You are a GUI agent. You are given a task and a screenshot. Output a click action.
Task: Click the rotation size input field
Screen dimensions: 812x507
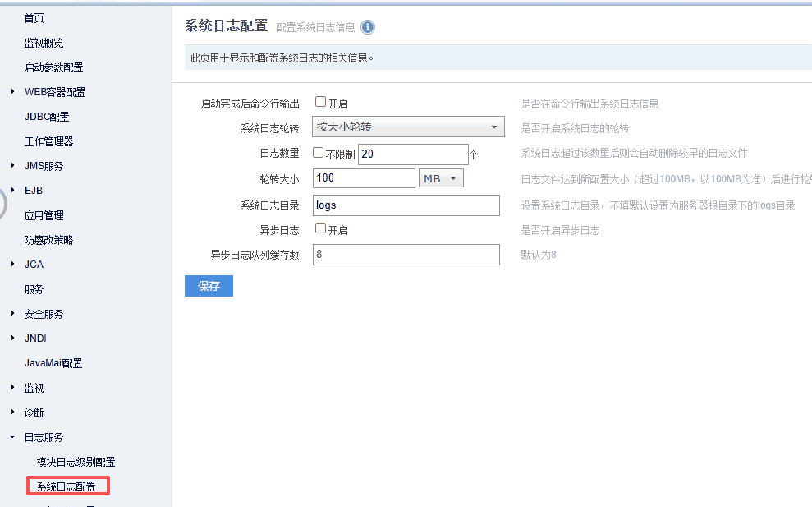[364, 178]
